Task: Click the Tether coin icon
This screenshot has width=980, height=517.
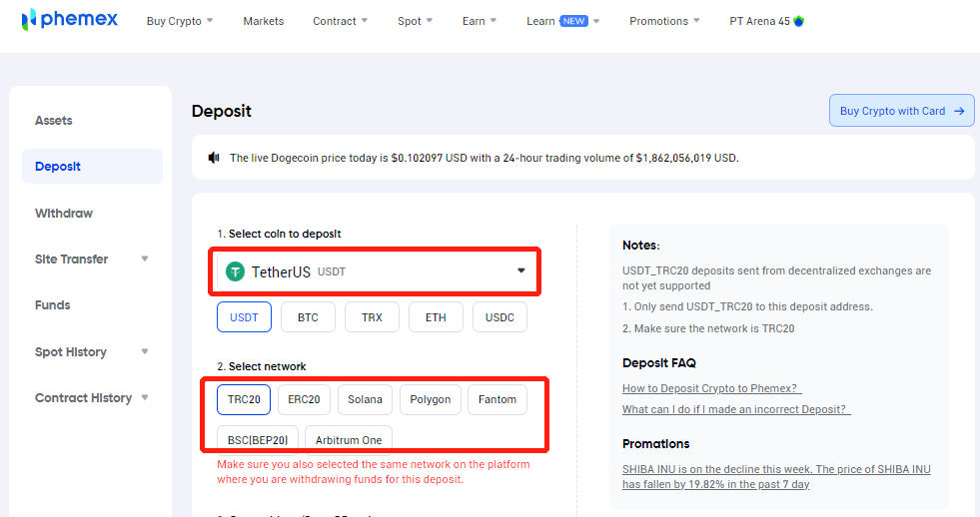Action: [x=235, y=271]
